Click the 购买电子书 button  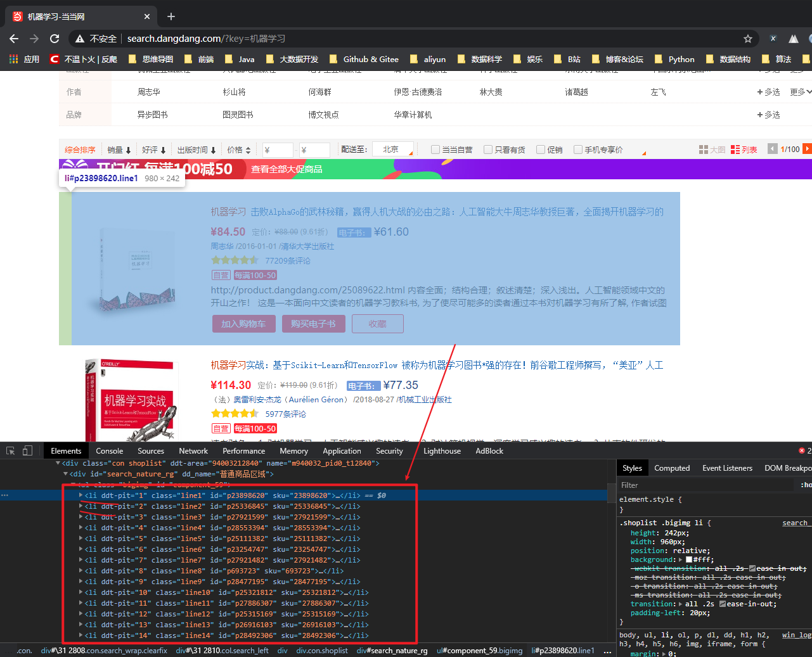pos(313,324)
